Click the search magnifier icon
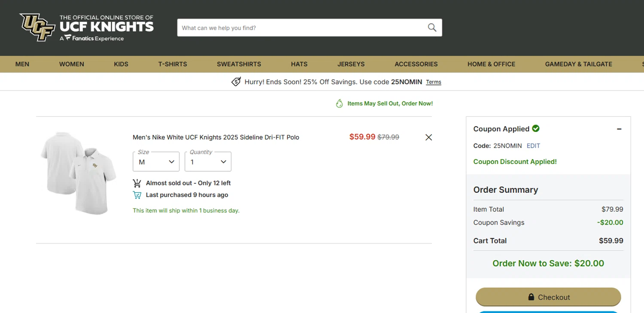This screenshot has width=644, height=313. (x=432, y=27)
